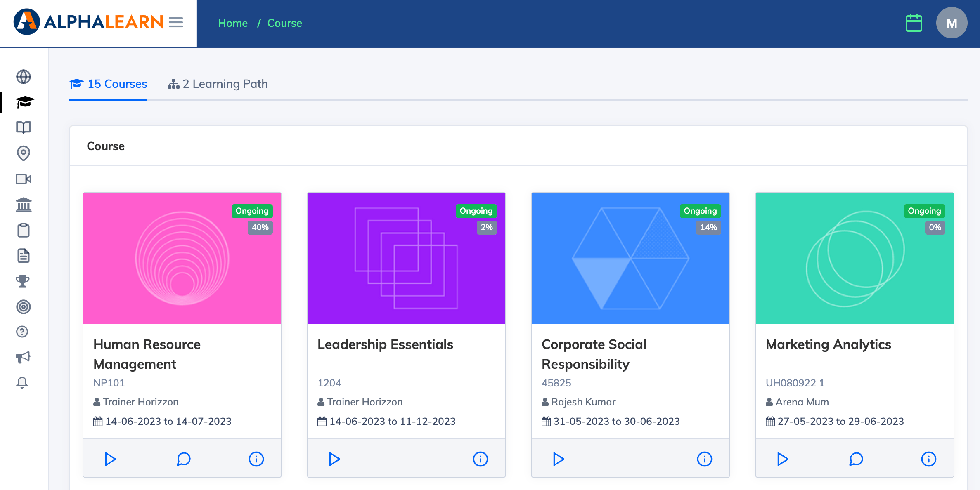Screen dimensions: 980x490
Task: Select the courses graduation cap icon in sidebar
Action: click(x=24, y=101)
